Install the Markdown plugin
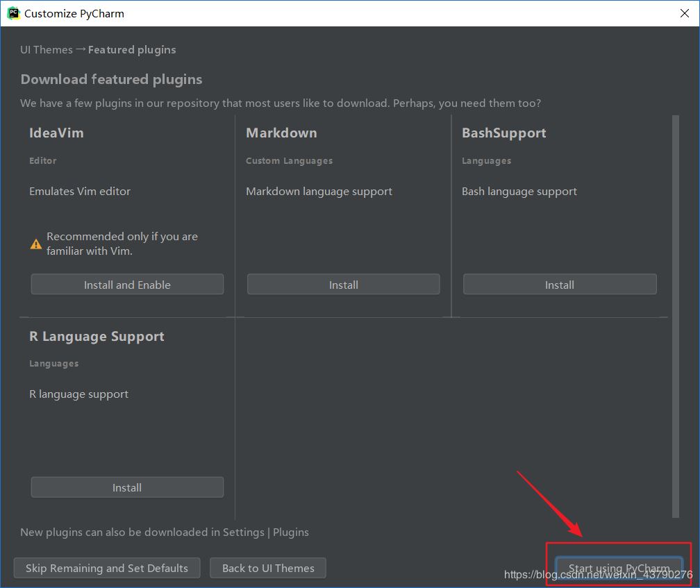Viewport: 700px width, 588px height. click(x=343, y=285)
